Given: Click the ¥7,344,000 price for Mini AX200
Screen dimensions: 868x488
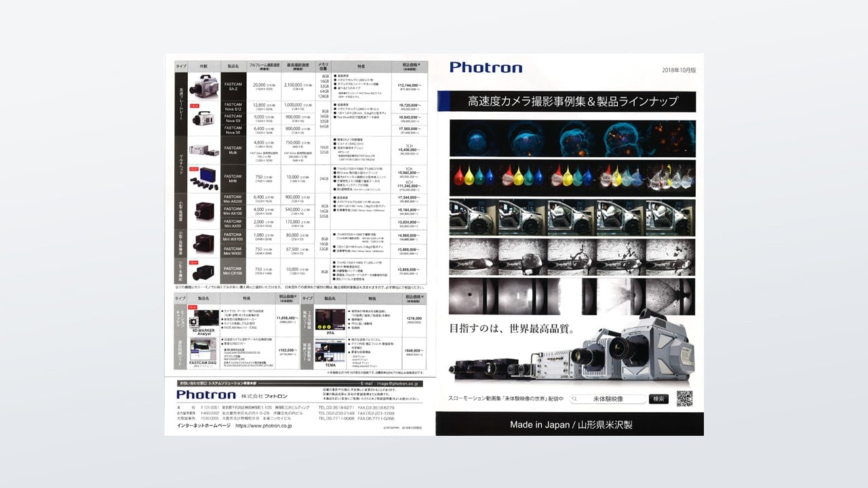Looking at the screenshot, I should (x=410, y=198).
